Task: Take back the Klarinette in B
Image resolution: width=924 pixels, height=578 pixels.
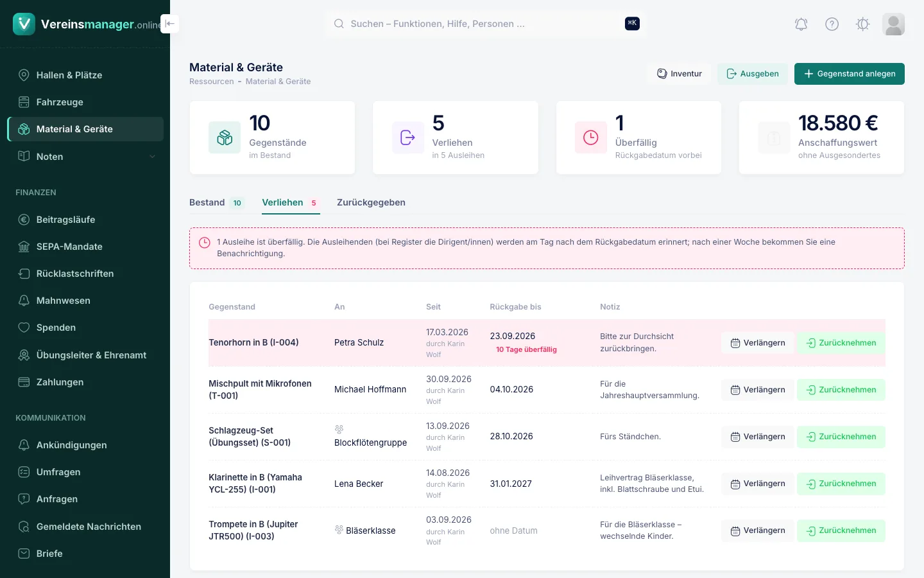Action: pyautogui.click(x=841, y=484)
